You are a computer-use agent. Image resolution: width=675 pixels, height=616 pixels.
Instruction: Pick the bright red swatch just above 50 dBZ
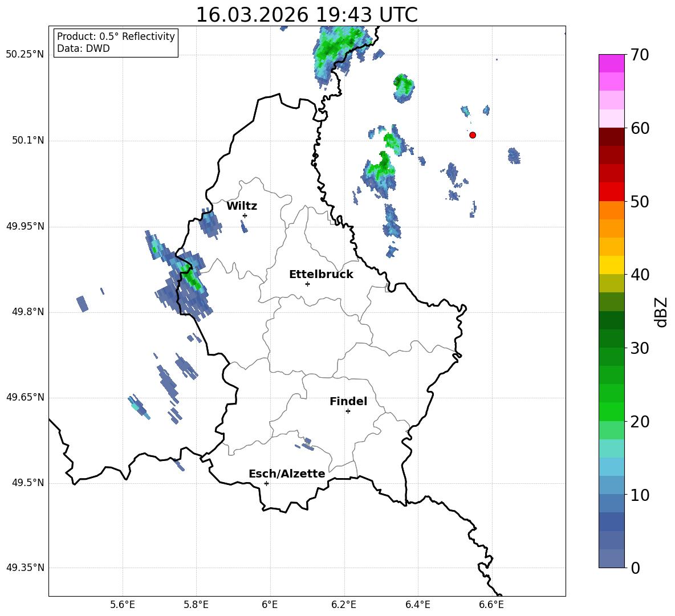pyautogui.click(x=611, y=192)
